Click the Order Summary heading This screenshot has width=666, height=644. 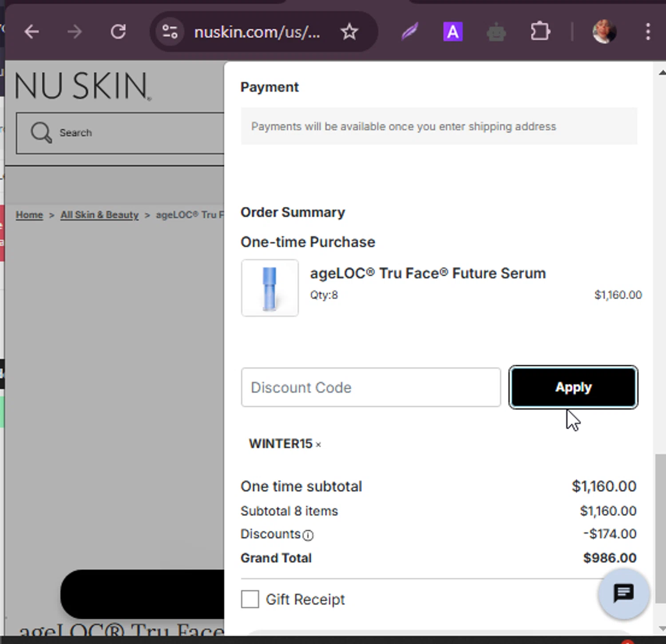tap(293, 213)
